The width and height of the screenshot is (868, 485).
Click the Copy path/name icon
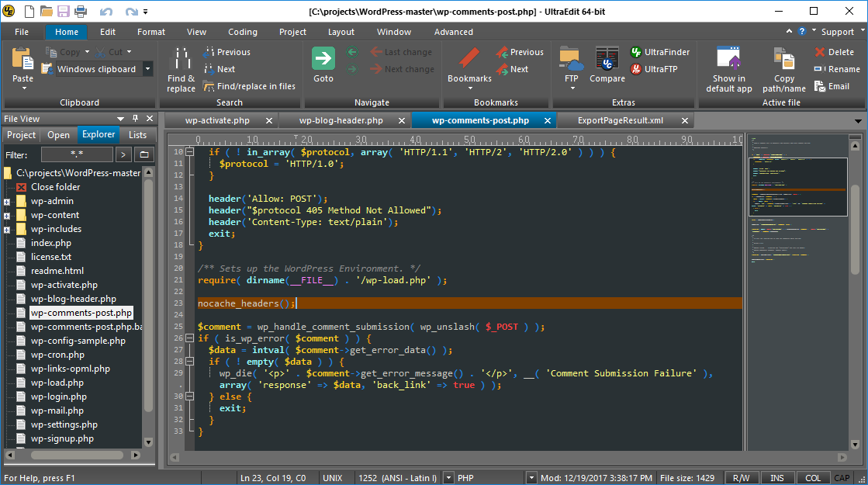coord(783,59)
